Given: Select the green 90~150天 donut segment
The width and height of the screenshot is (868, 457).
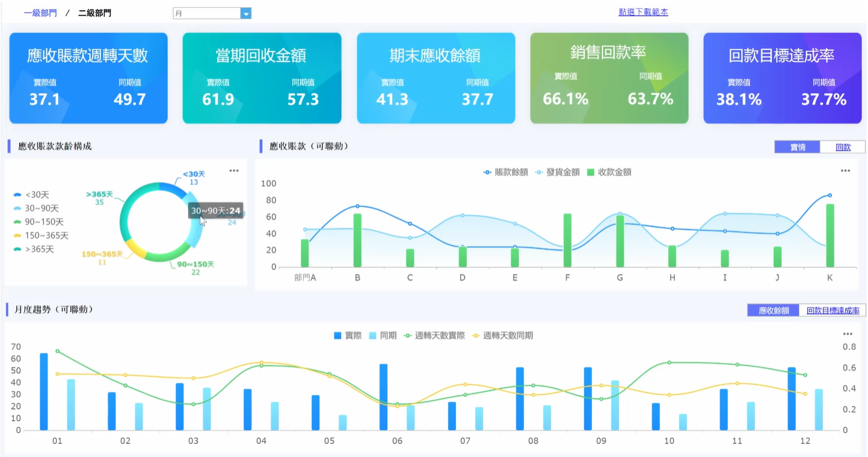Looking at the screenshot, I should [x=168, y=256].
